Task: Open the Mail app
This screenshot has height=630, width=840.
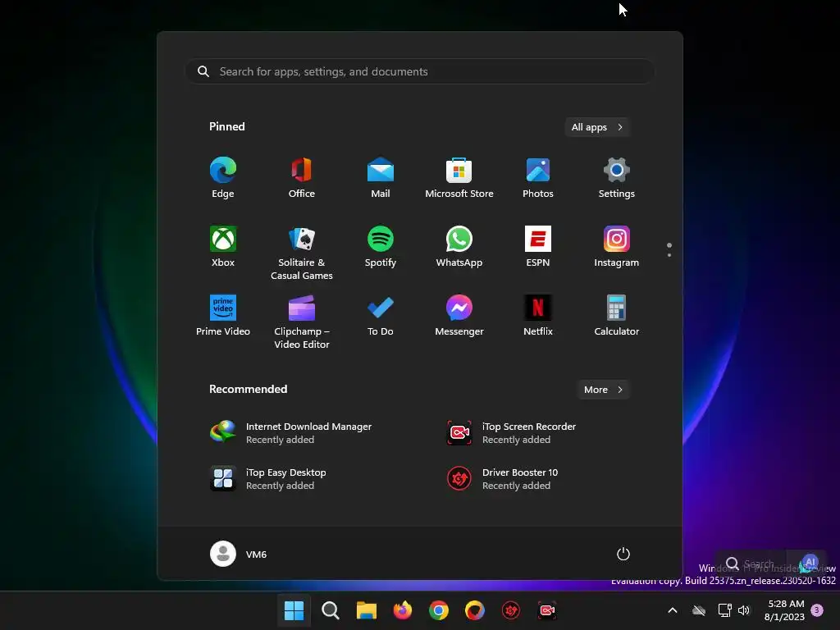Action: click(x=381, y=178)
